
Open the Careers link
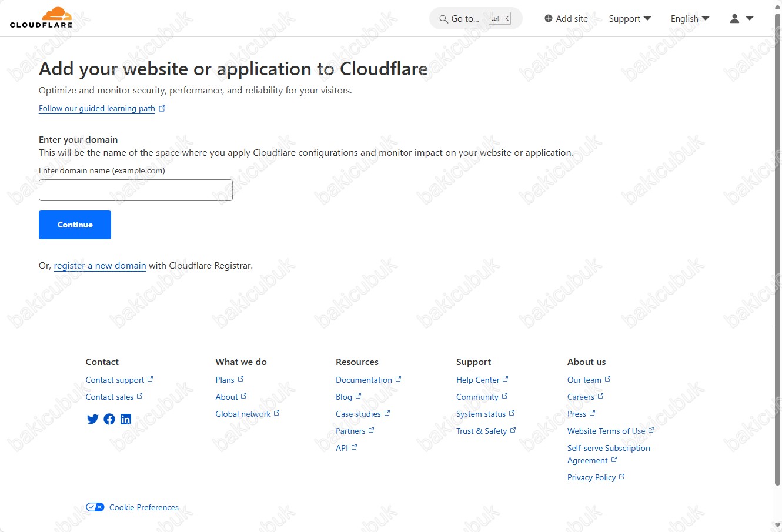coord(581,397)
